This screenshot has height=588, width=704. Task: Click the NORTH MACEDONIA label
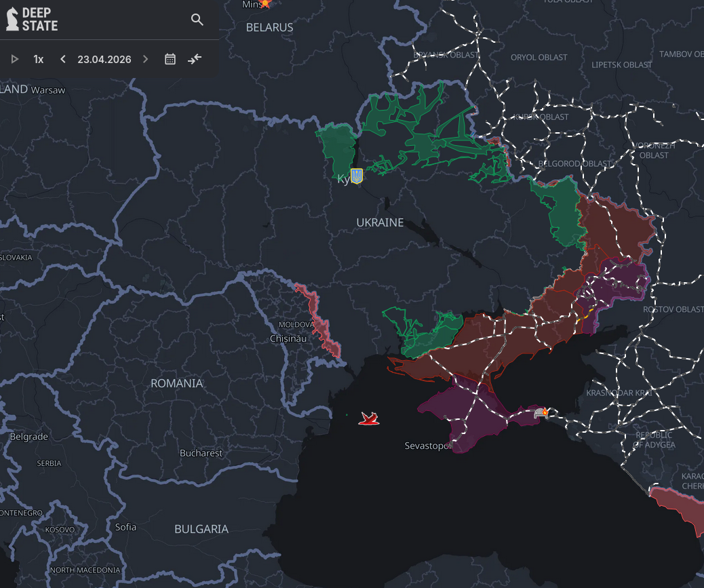(85, 570)
